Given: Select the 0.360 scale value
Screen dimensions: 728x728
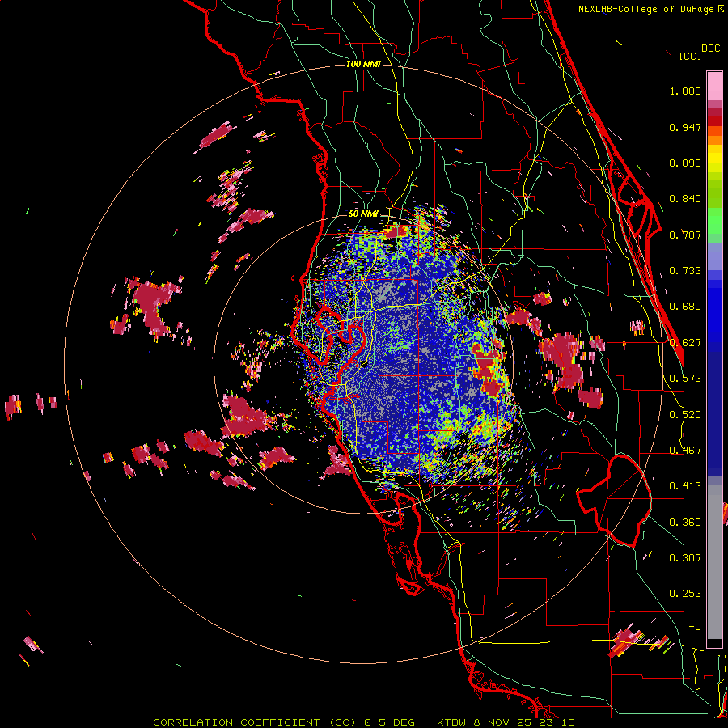Looking at the screenshot, I should click(685, 523).
